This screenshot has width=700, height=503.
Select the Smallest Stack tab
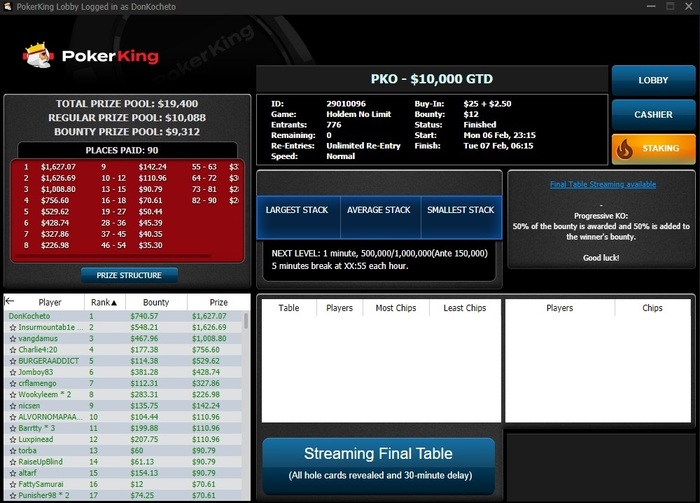[x=461, y=217]
